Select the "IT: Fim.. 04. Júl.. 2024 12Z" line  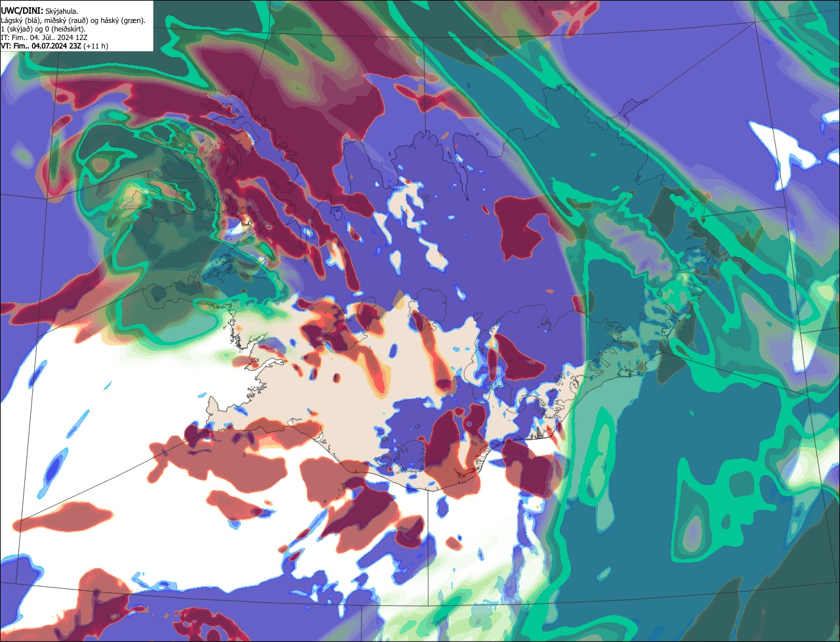(x=44, y=37)
